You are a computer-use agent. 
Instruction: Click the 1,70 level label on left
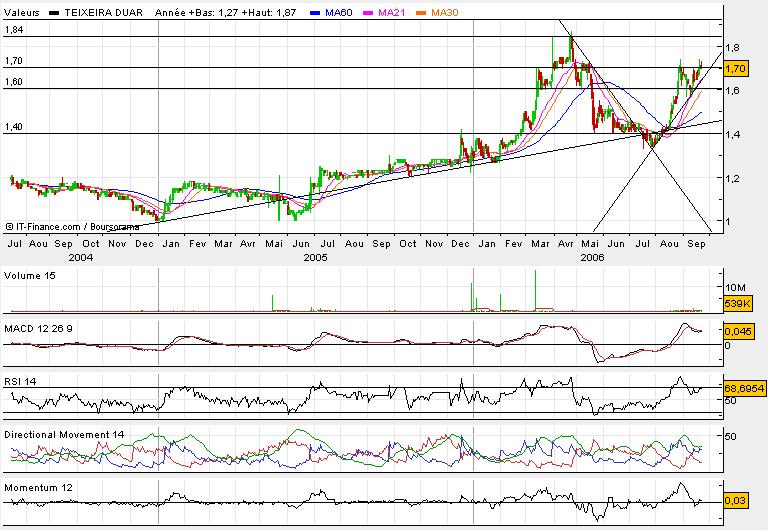14,61
